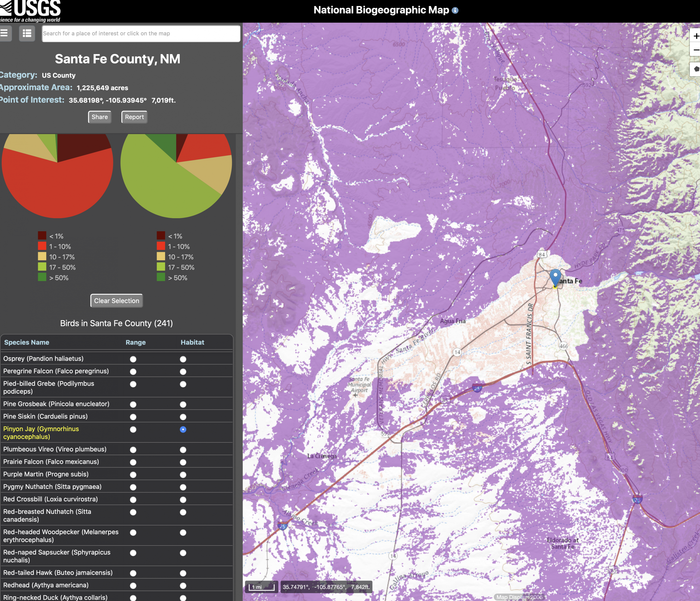Click the Range column header
This screenshot has width=700, height=601.
pyautogui.click(x=135, y=342)
